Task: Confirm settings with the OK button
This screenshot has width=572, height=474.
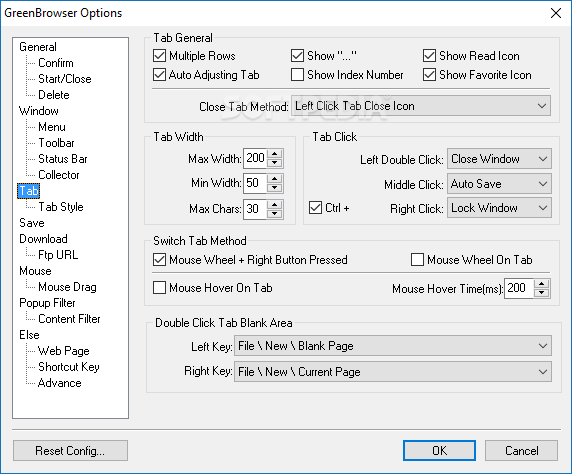Action: 439,451
